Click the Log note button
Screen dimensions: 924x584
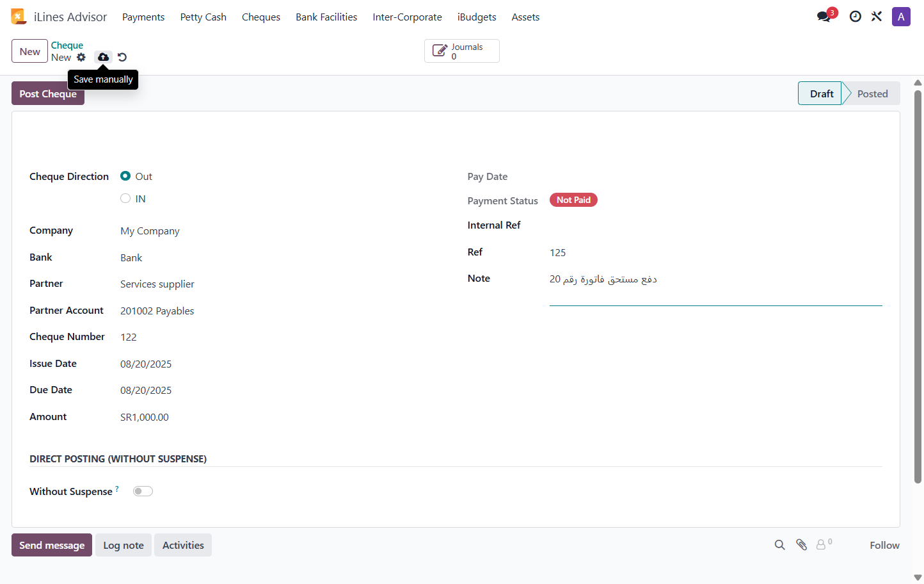pos(123,545)
